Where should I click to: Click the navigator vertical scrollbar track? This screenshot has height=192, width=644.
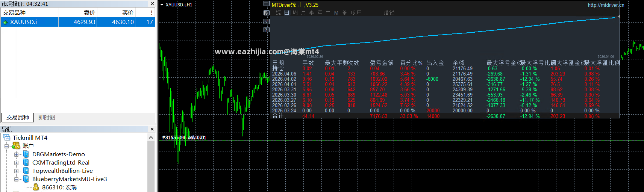pos(151,167)
